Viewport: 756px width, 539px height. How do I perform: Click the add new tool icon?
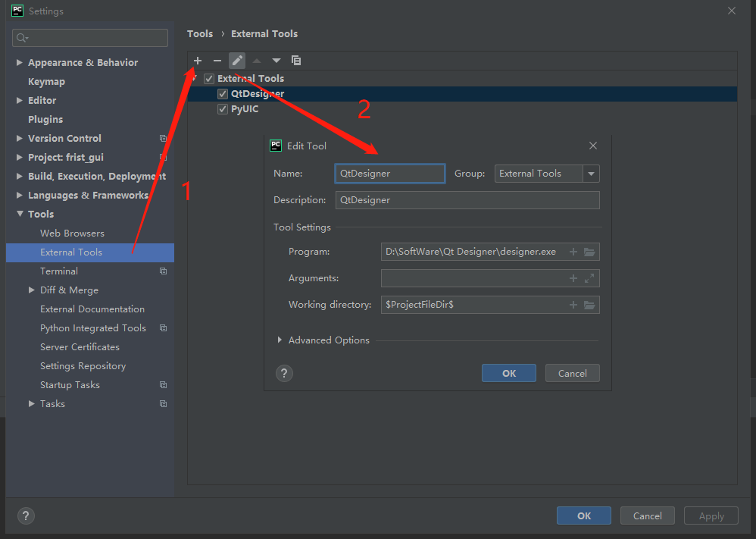[197, 61]
